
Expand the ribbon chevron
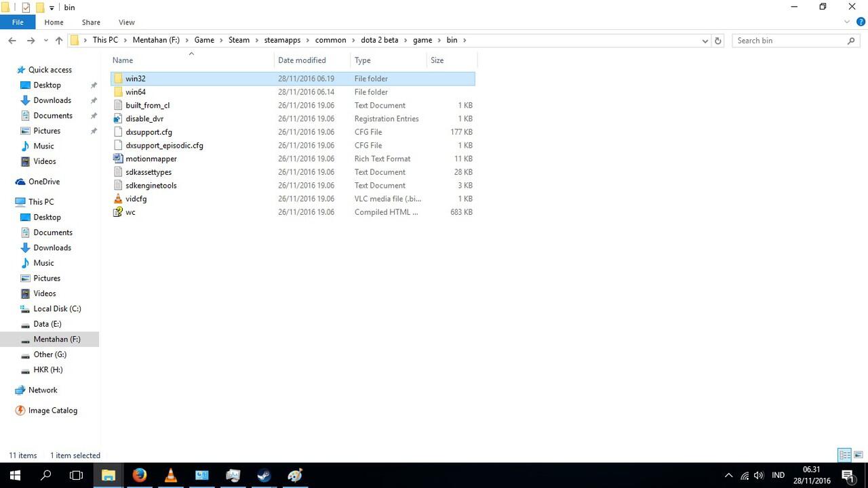(x=847, y=22)
